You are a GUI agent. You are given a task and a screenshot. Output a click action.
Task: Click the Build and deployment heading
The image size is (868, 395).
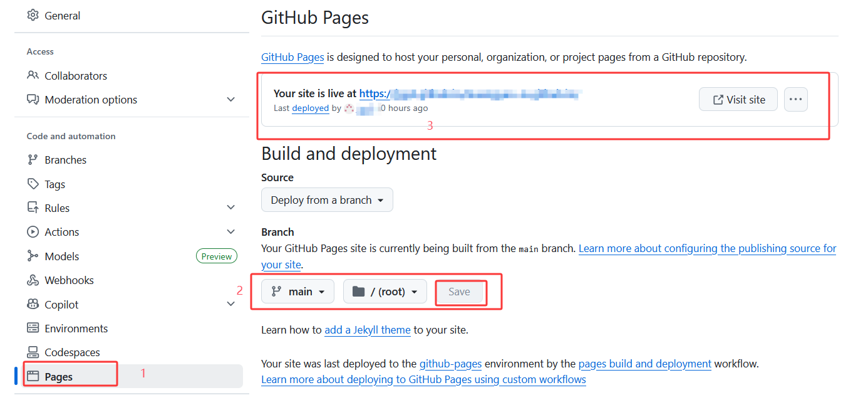coord(349,154)
